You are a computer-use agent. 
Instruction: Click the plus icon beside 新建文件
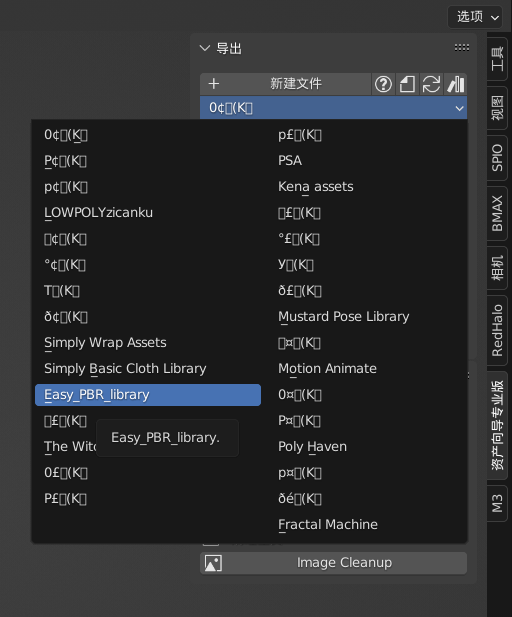214,84
